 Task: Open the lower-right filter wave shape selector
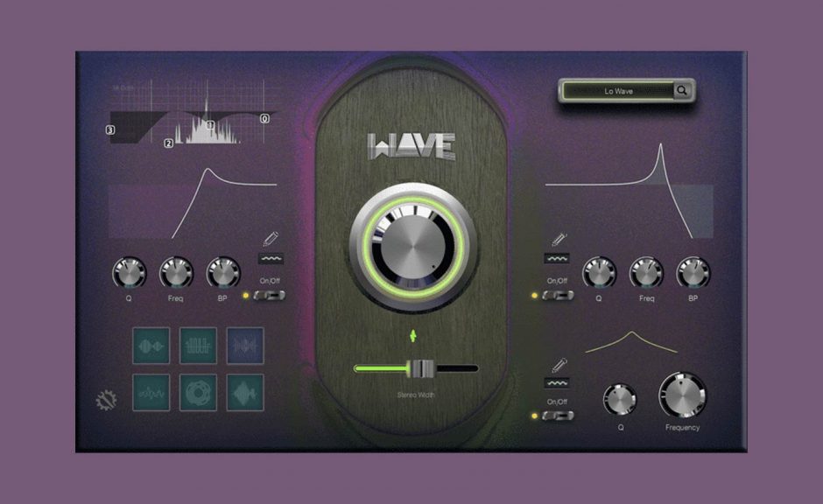tap(557, 383)
